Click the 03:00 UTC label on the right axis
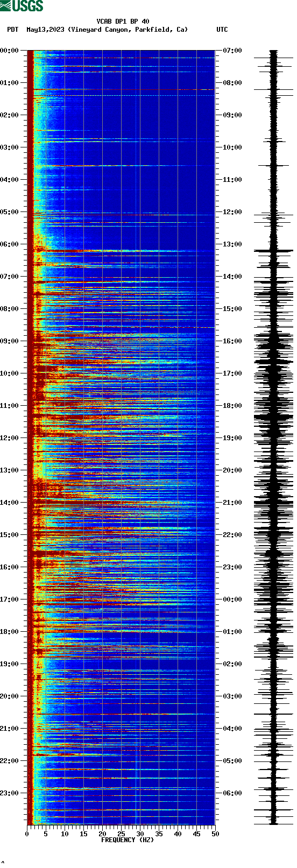 tap(232, 696)
